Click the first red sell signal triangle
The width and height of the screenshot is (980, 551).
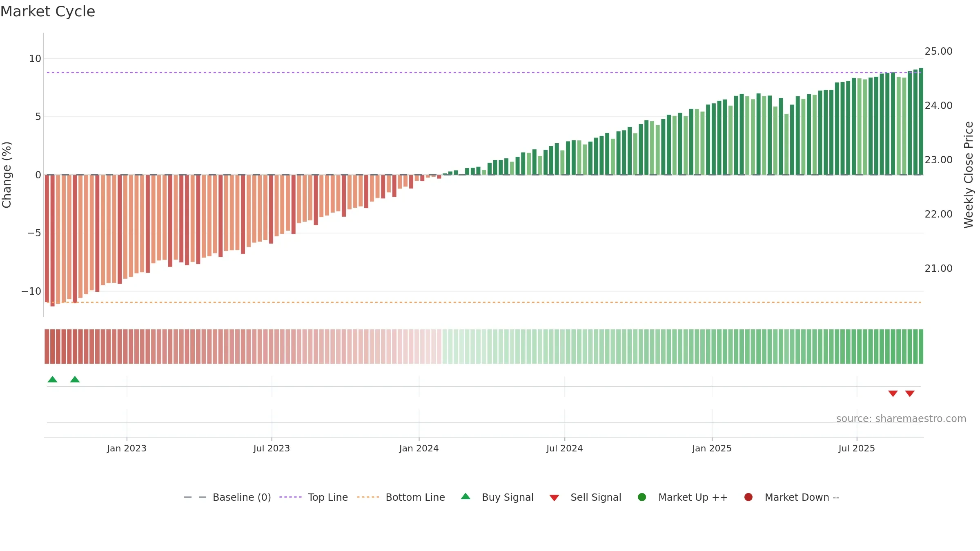click(893, 393)
